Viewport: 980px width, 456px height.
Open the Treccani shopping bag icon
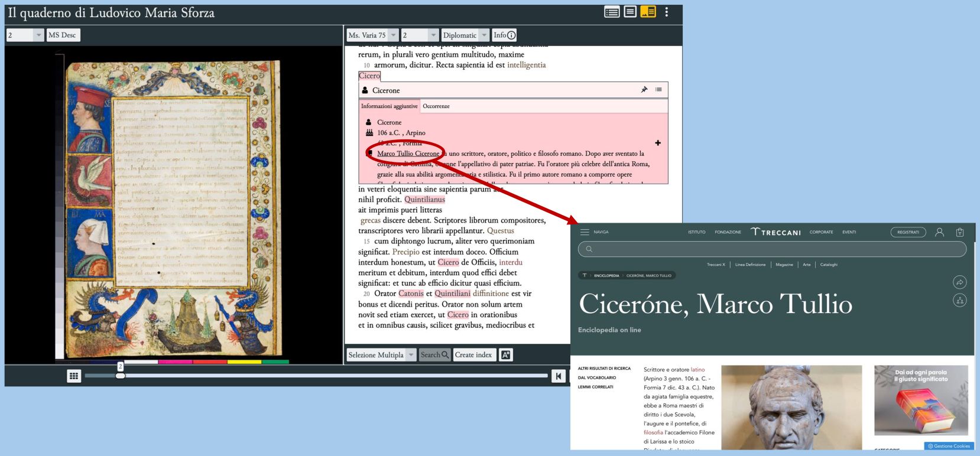[960, 232]
